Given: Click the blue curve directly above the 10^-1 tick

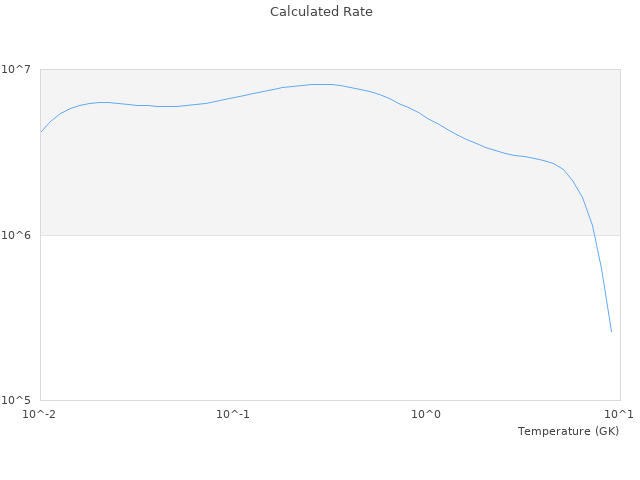Looking at the screenshot, I should (x=233, y=97).
